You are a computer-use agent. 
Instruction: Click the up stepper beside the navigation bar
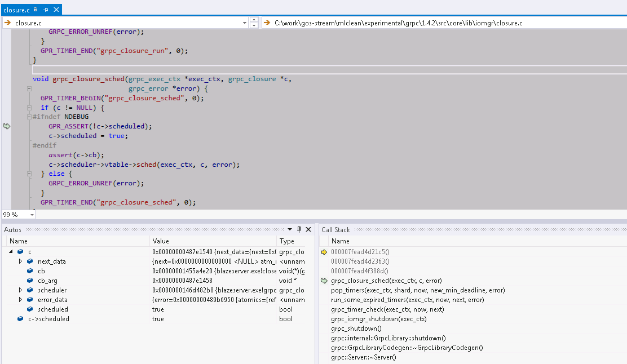(x=254, y=20)
